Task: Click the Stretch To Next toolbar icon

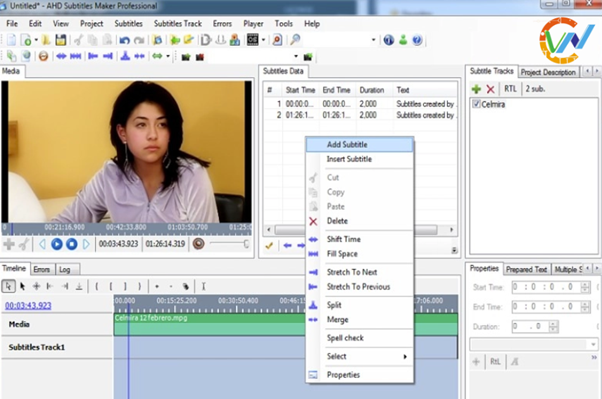Action: click(x=108, y=56)
